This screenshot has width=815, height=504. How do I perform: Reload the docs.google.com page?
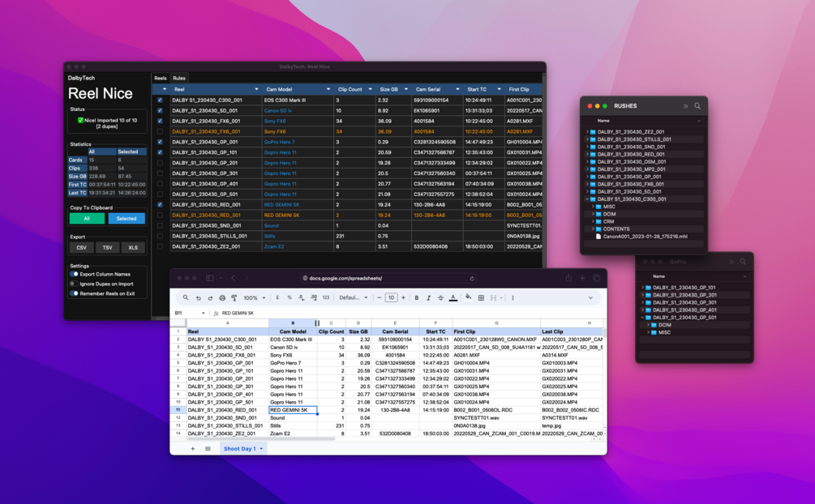click(472, 279)
